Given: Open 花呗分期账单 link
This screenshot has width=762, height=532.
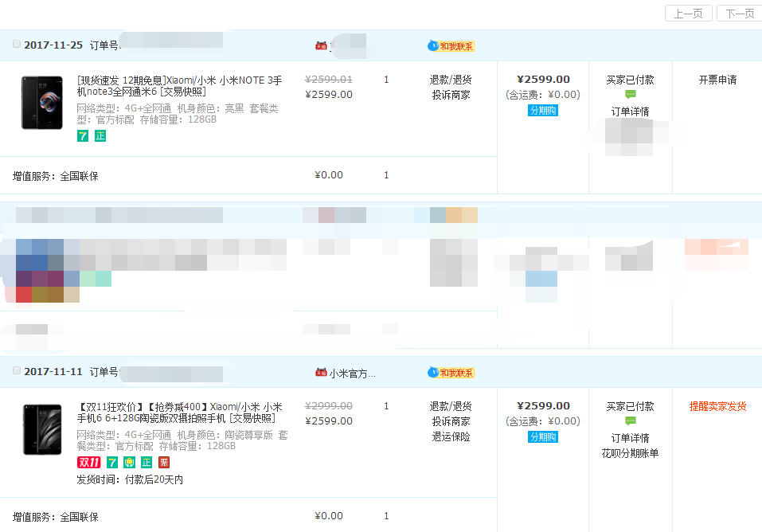Looking at the screenshot, I should click(631, 453).
